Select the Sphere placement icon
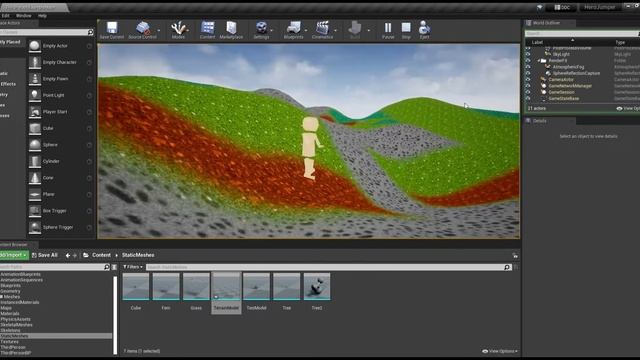Screen dimensions: 640x360 35,145
